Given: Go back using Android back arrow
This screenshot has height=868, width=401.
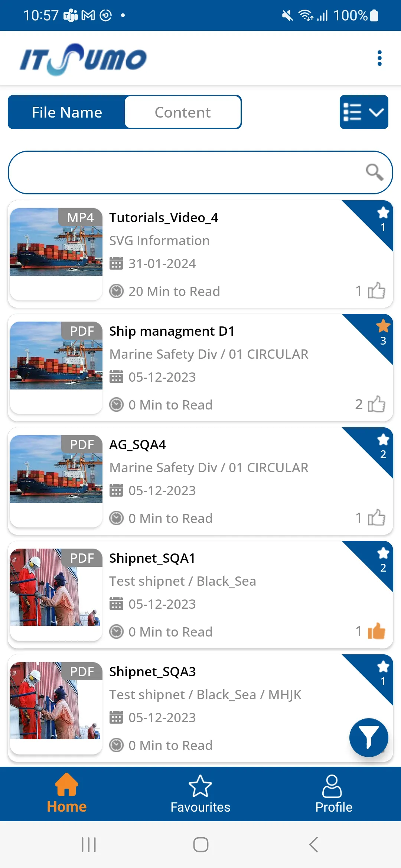Looking at the screenshot, I should point(314,845).
